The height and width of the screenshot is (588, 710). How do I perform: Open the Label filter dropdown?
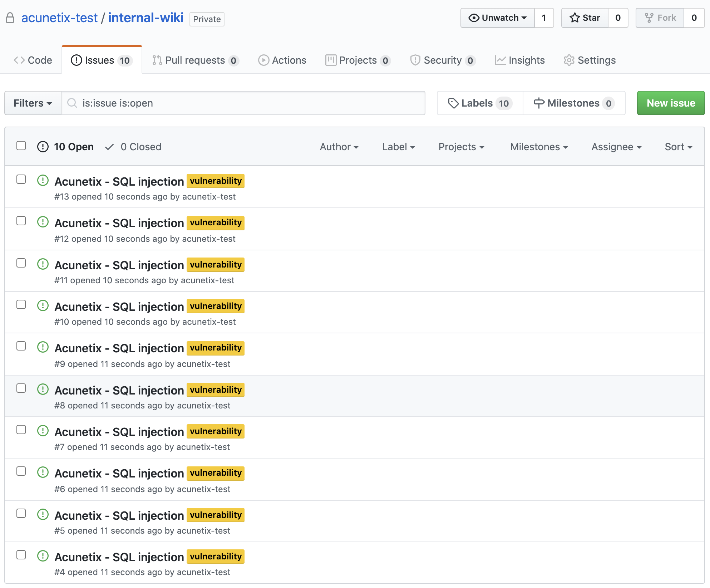(399, 146)
